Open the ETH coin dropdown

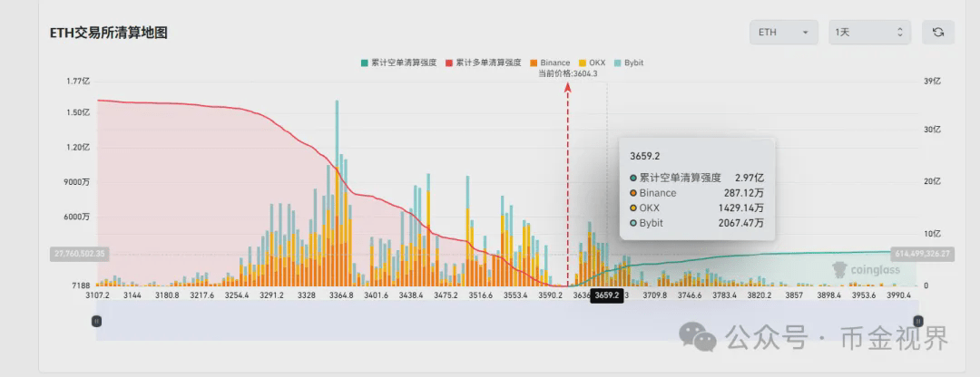pyautogui.click(x=784, y=33)
